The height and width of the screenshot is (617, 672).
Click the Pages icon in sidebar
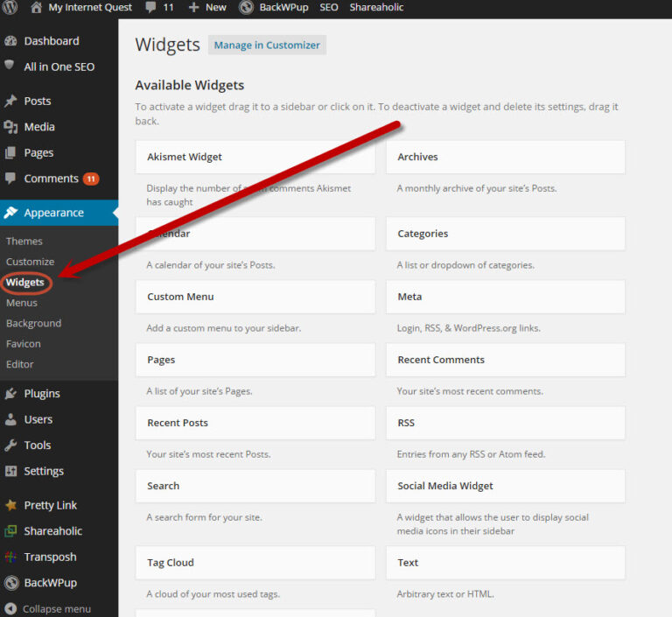pos(10,152)
